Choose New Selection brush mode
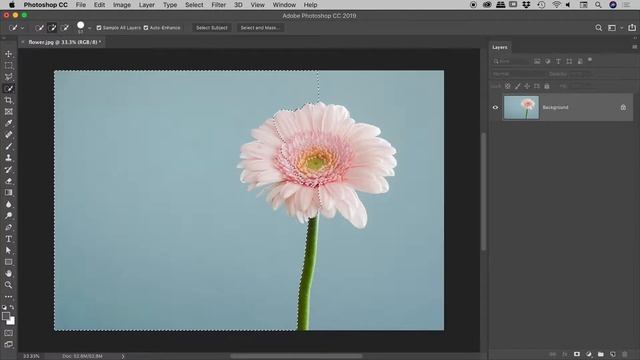640x360 pixels. coord(39,28)
